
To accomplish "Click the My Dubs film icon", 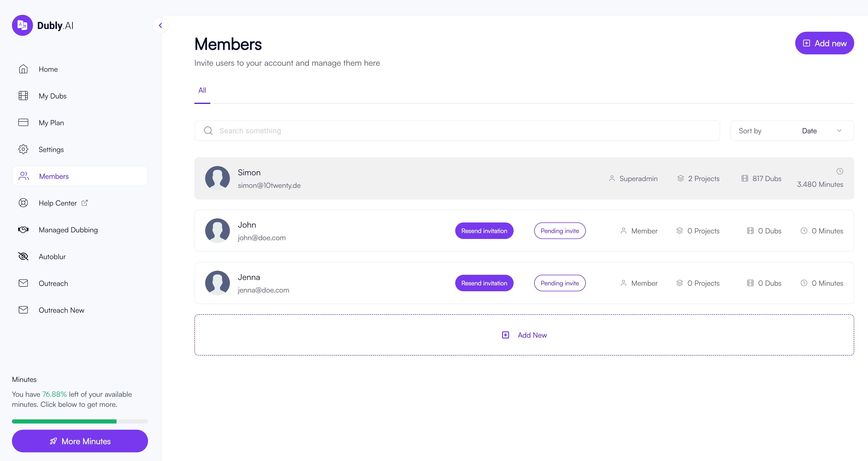I will click(23, 96).
